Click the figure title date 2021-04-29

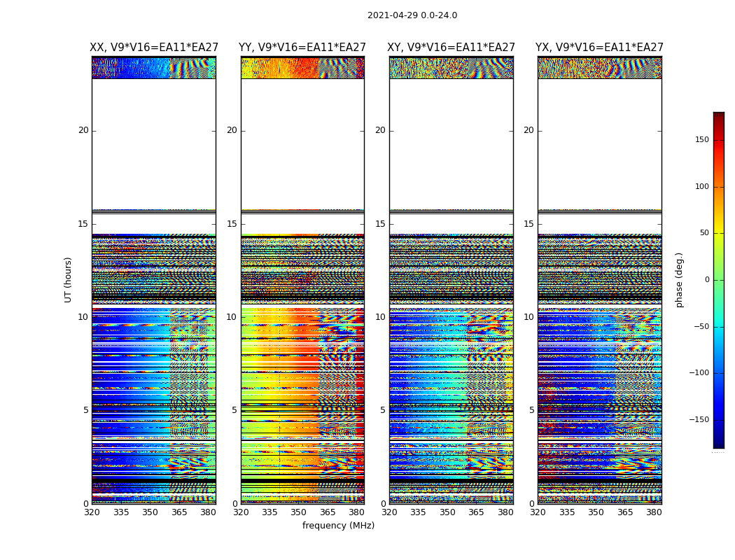(x=412, y=15)
